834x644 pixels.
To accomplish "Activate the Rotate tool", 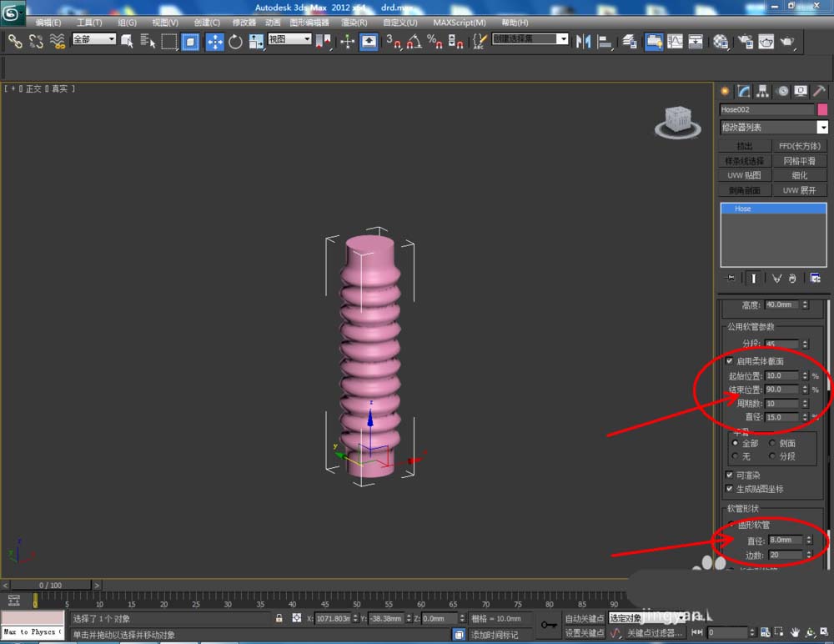I will click(235, 42).
